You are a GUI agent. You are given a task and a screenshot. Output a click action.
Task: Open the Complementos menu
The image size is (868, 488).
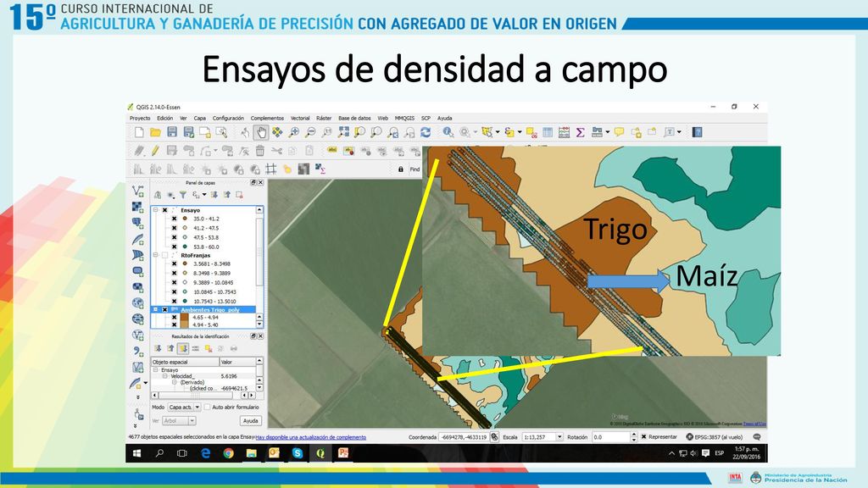pyautogui.click(x=267, y=119)
